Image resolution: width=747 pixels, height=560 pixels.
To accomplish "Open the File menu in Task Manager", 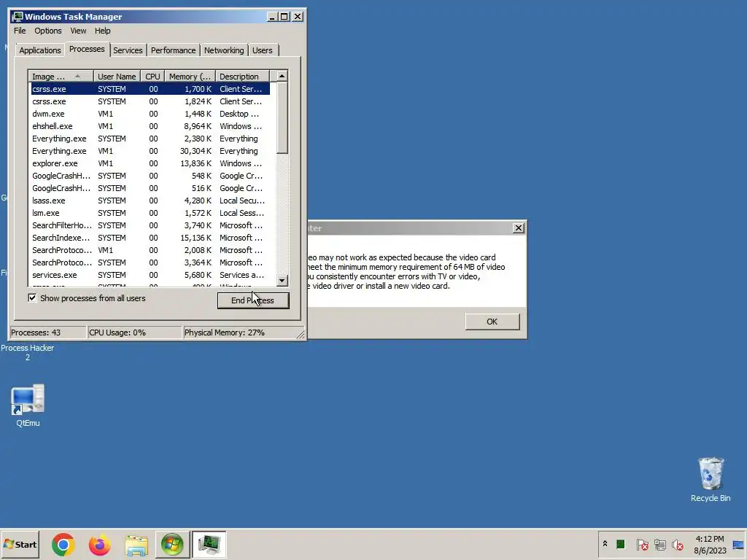I will [x=20, y=31].
